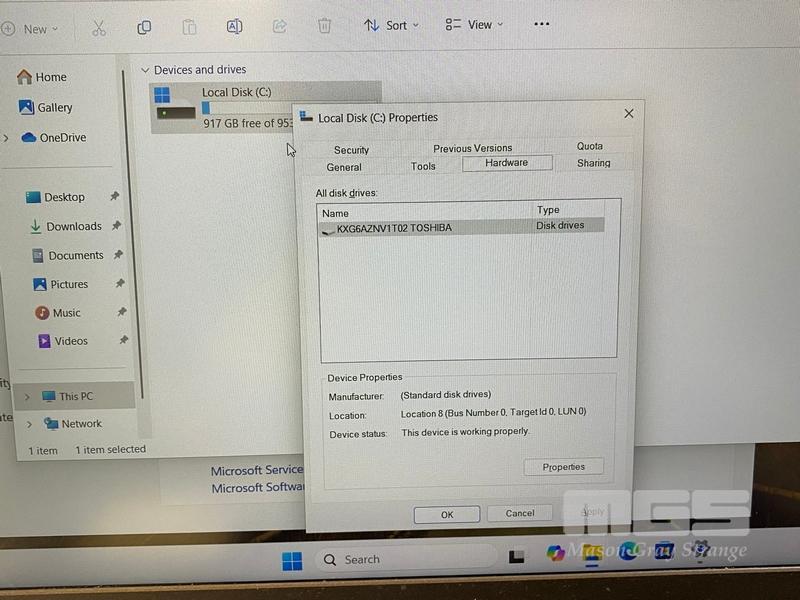This screenshot has height=600, width=800.
Task: Select Network in navigation pane
Action: click(73, 423)
